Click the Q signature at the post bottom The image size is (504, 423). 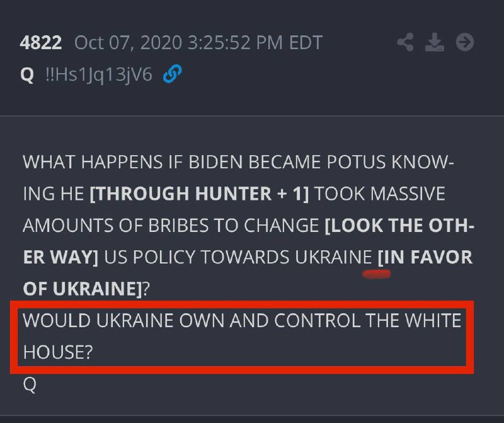point(30,385)
